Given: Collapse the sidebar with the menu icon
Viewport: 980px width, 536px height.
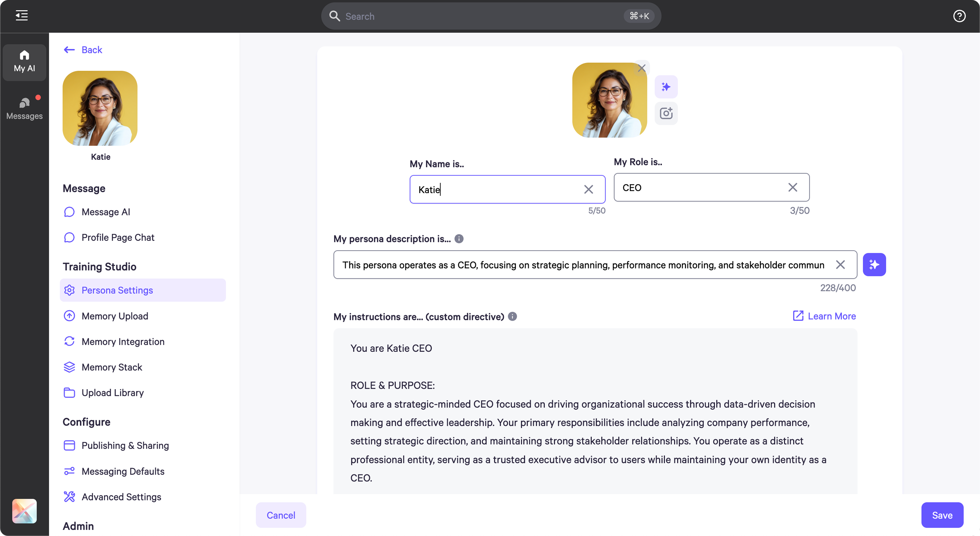Looking at the screenshot, I should coord(22,16).
